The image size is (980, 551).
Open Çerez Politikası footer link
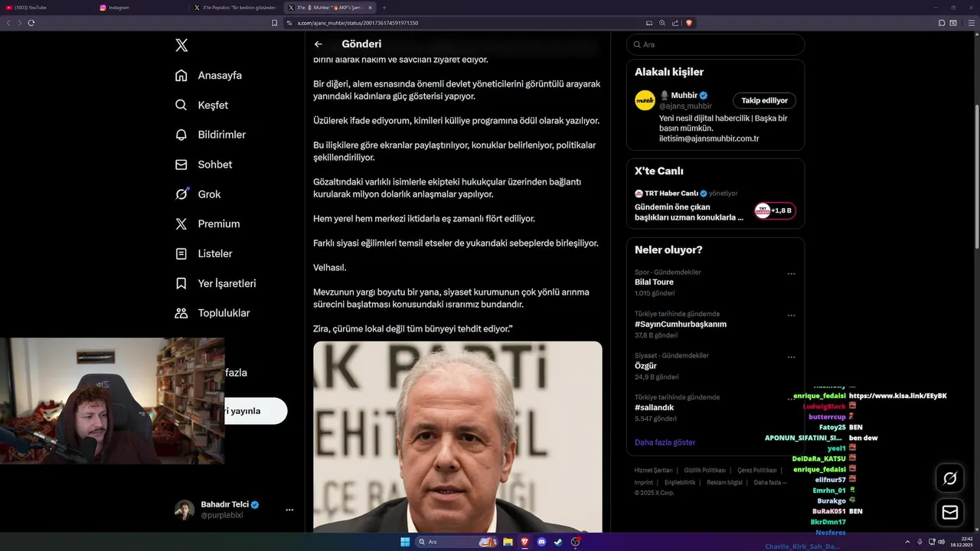[756, 470]
